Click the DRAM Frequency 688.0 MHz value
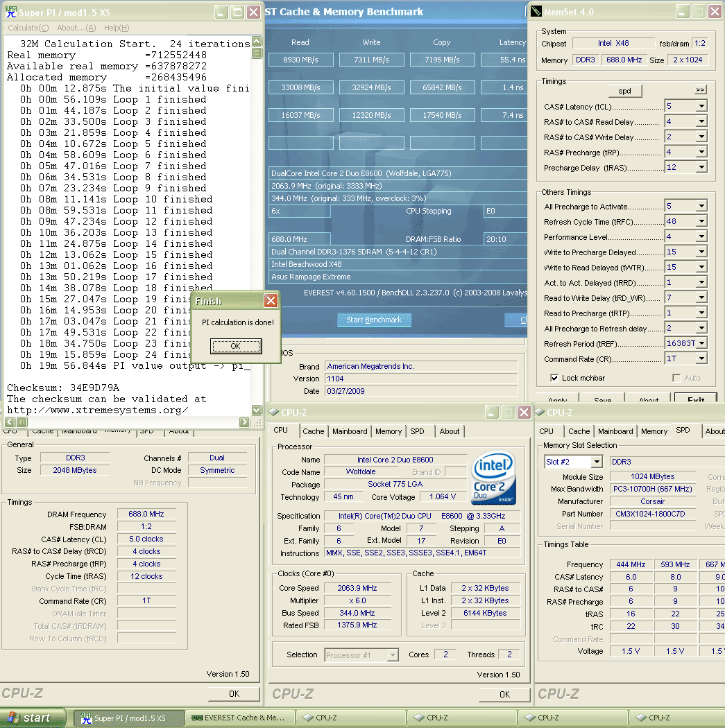The height and width of the screenshot is (728, 725). click(146, 514)
